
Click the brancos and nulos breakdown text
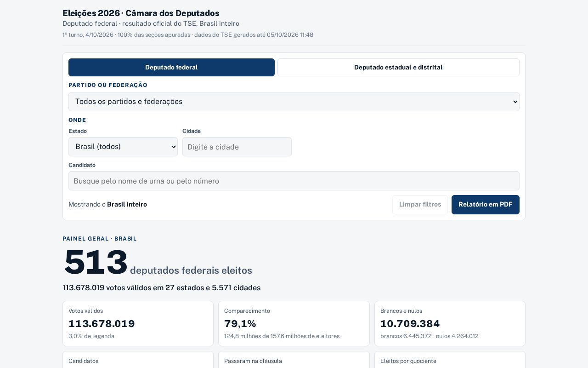pyautogui.click(x=430, y=336)
